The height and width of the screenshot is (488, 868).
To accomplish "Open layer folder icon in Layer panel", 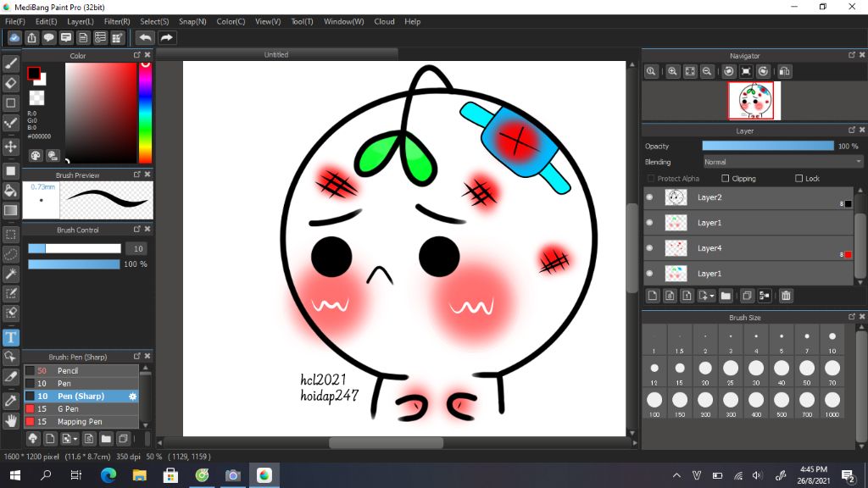I will click(726, 296).
